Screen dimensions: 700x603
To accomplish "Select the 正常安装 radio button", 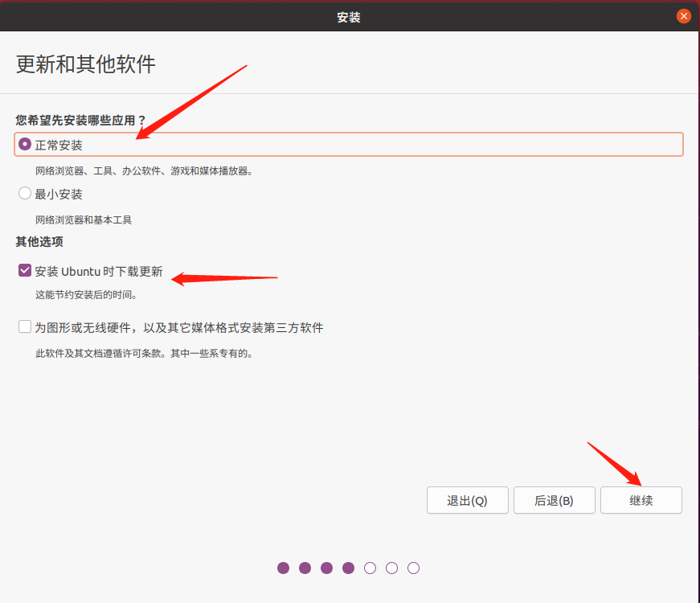I will pos(25,144).
